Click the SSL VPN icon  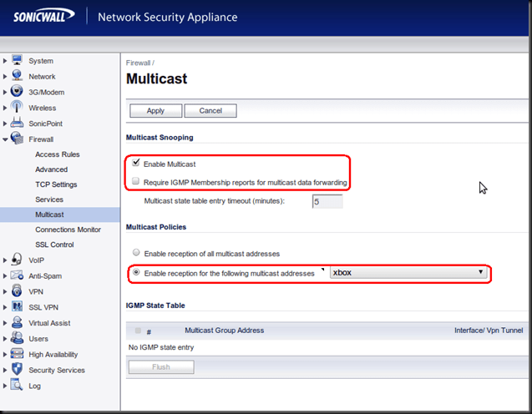(17, 306)
